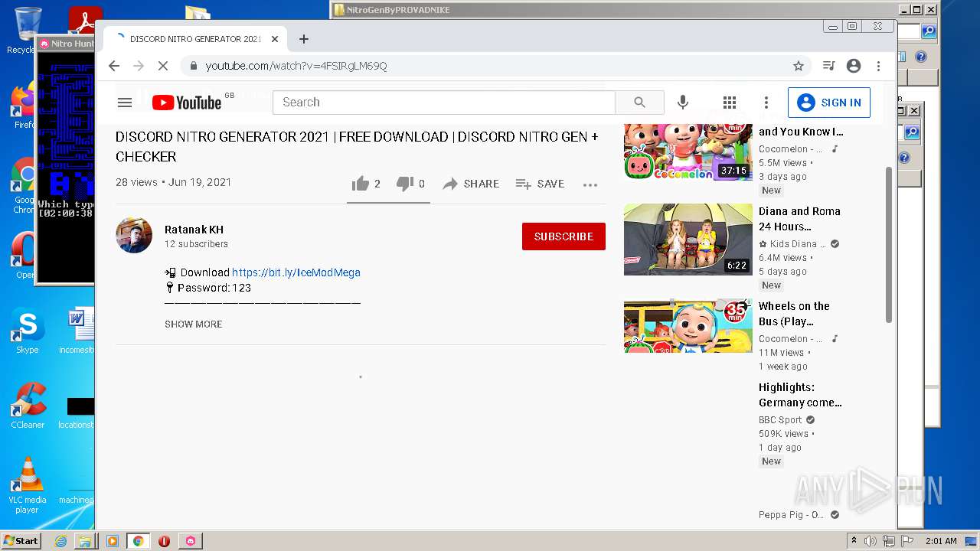Select the VLC media player desktop icon
This screenshot has height=551, width=980.
(28, 486)
